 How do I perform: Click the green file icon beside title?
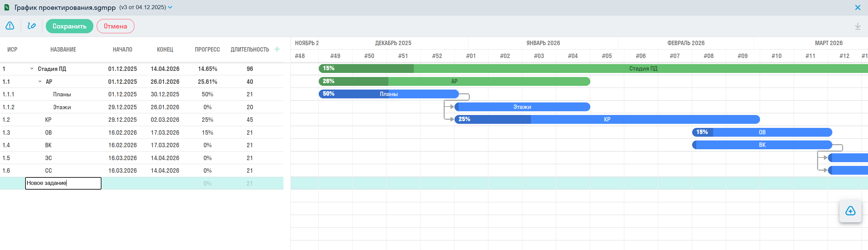[7, 7]
